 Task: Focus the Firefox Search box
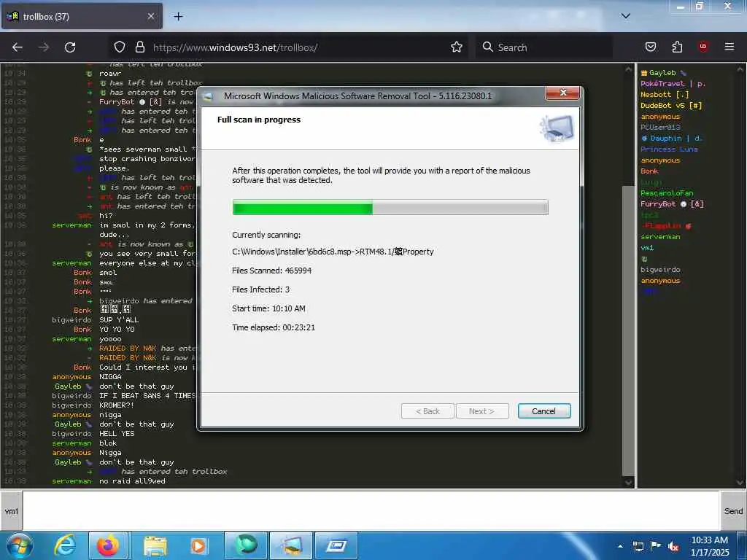coord(543,47)
